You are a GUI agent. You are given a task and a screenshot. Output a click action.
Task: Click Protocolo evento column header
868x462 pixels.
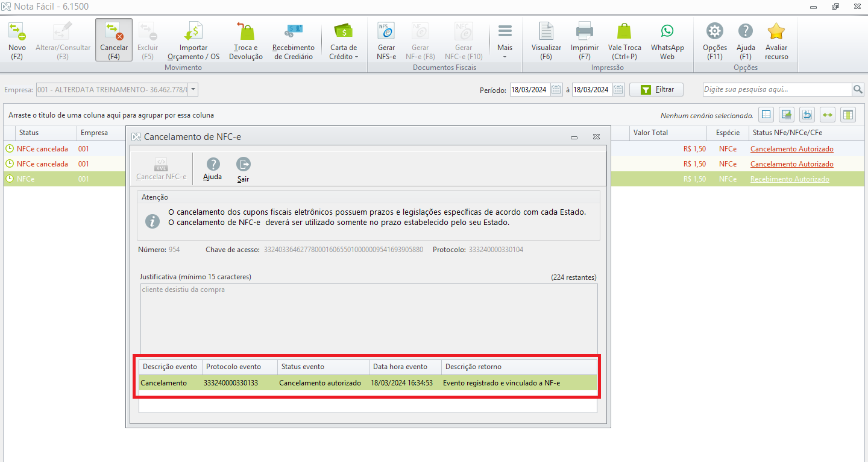[x=240, y=367]
